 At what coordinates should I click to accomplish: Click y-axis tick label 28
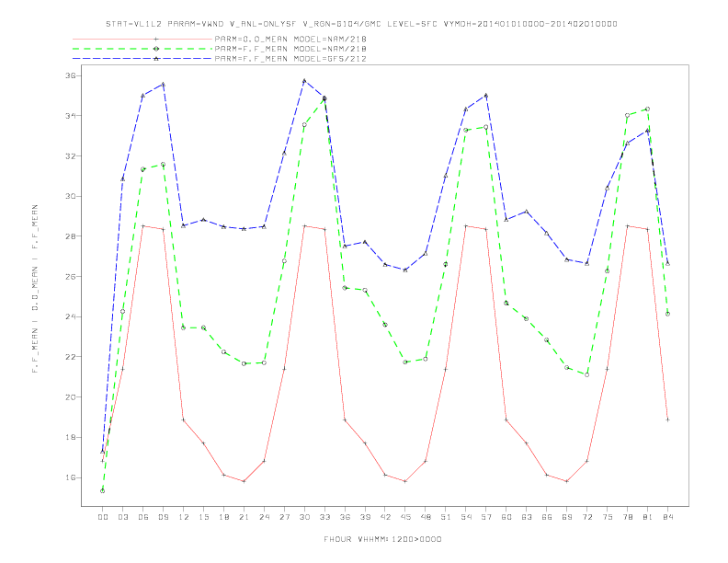click(x=72, y=236)
